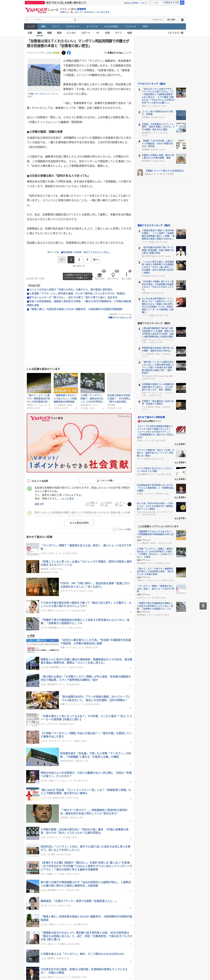Open the settings gear icon

[182, 20]
